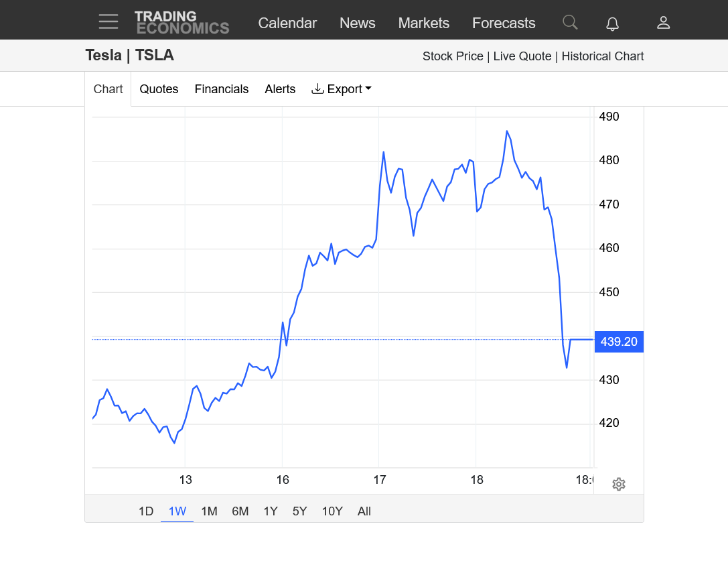Image resolution: width=728 pixels, height=569 pixels.
Task: Switch to the Quotes tab
Action: coord(159,89)
